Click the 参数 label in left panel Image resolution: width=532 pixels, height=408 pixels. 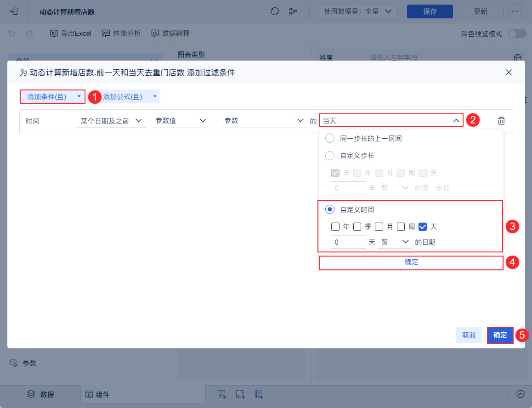(x=29, y=363)
